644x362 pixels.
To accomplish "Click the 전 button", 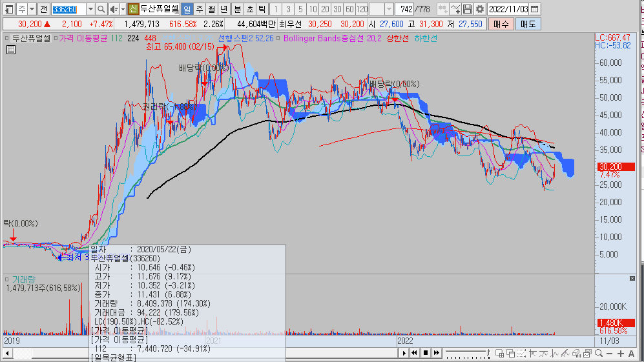I will click(x=43, y=8).
